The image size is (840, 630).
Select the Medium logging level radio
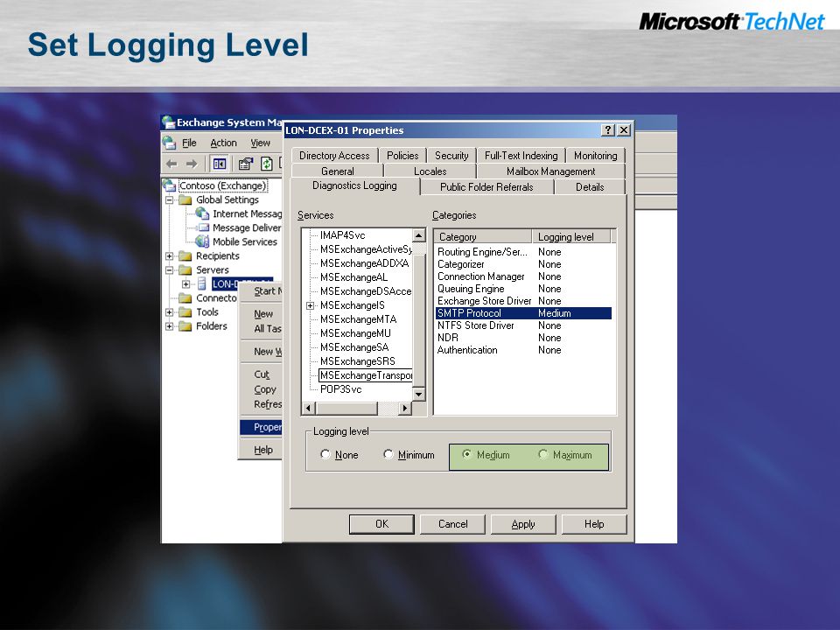point(467,454)
